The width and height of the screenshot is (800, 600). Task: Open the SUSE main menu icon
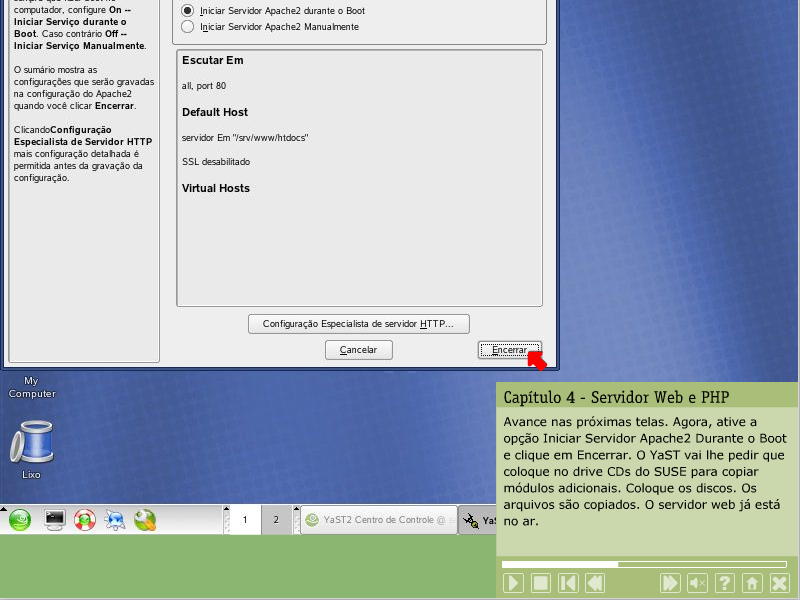tap(20, 520)
